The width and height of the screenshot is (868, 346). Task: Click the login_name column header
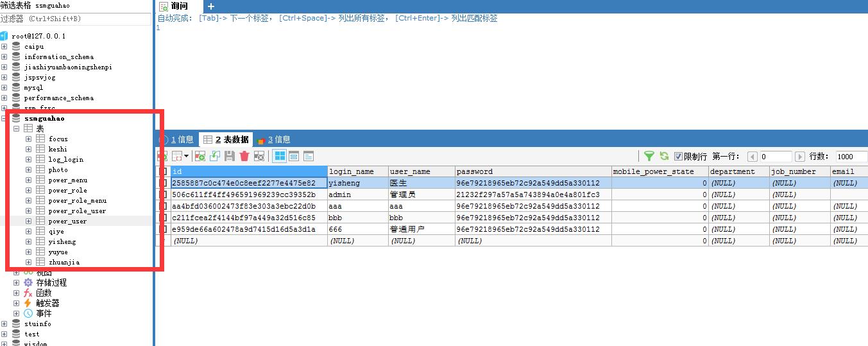(358, 171)
